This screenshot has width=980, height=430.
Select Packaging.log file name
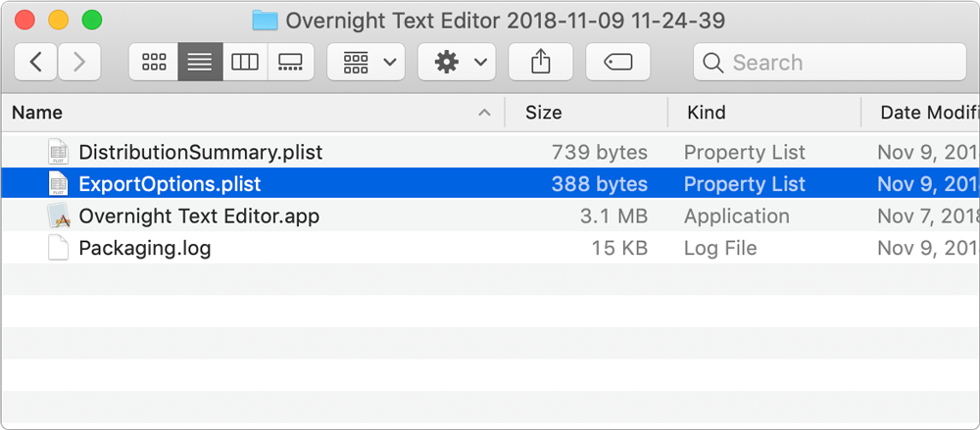144,248
